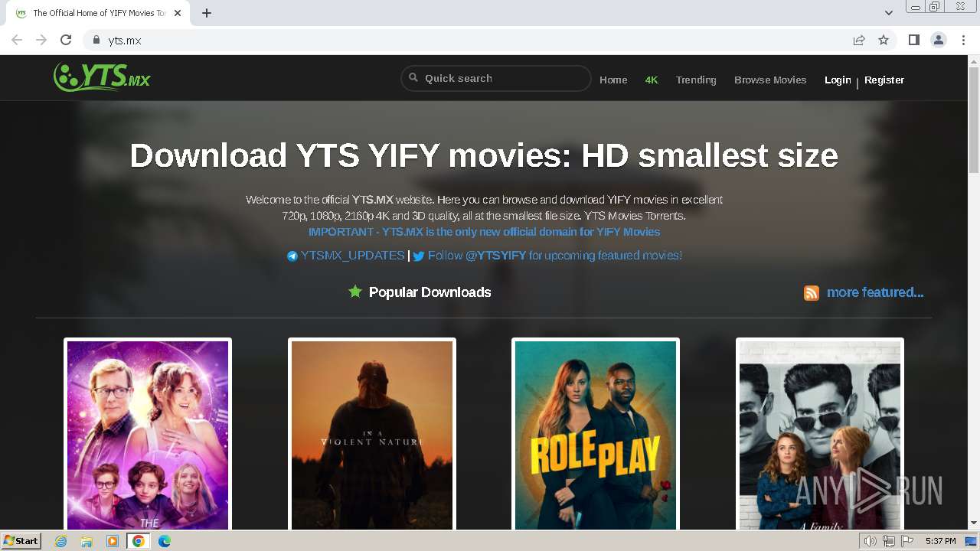Click the orange RSS feed icon
The width and height of the screenshot is (980, 551).
coord(812,293)
